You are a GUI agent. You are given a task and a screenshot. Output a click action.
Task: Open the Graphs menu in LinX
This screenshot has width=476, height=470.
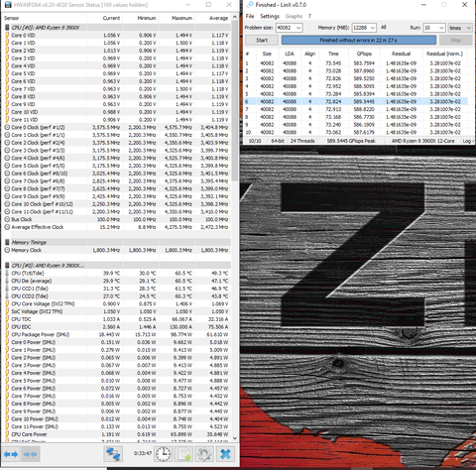(x=294, y=16)
